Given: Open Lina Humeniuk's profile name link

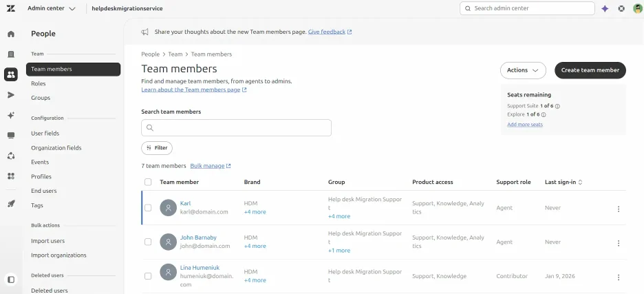Looking at the screenshot, I should [x=200, y=268].
